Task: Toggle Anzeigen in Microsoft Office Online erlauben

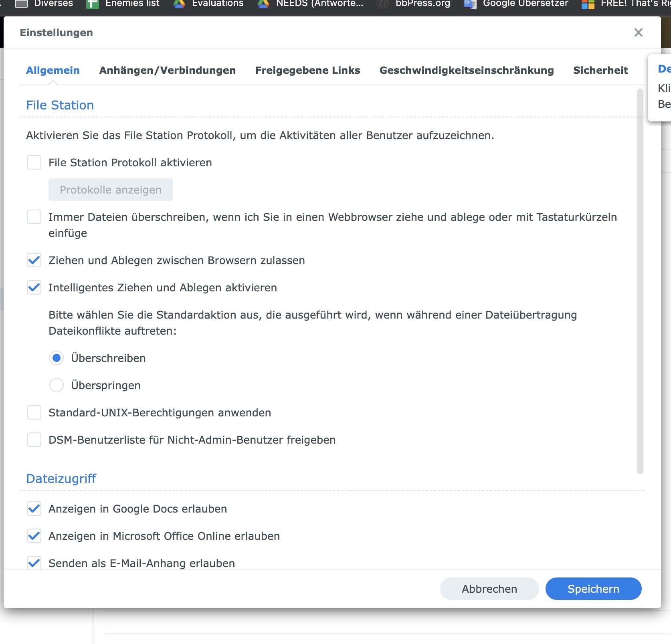Action: click(x=34, y=536)
